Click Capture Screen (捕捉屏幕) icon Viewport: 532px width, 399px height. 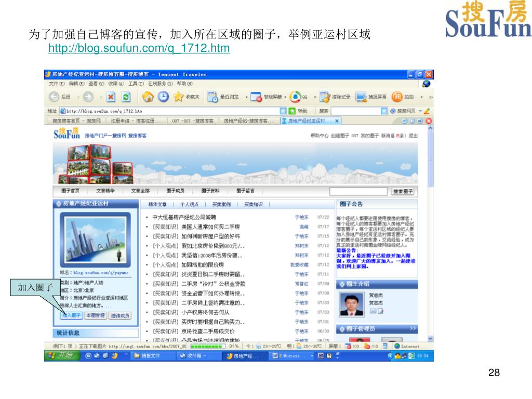pyautogui.click(x=361, y=97)
